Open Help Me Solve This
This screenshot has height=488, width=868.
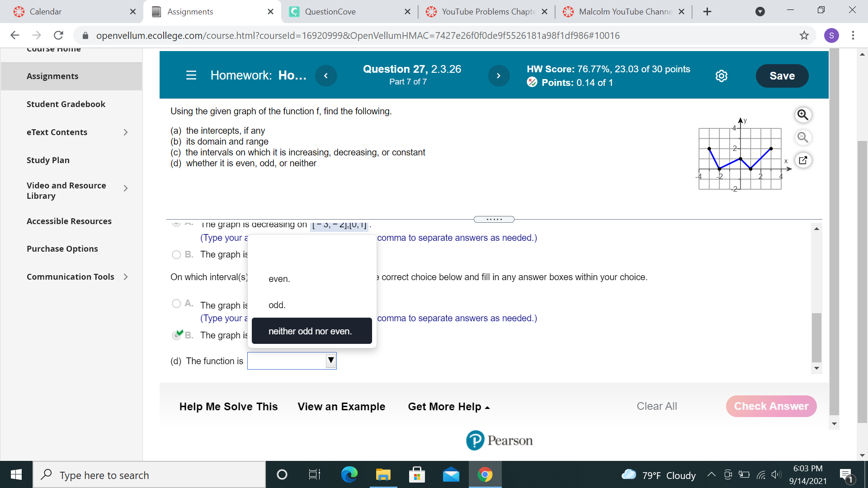tap(228, 407)
